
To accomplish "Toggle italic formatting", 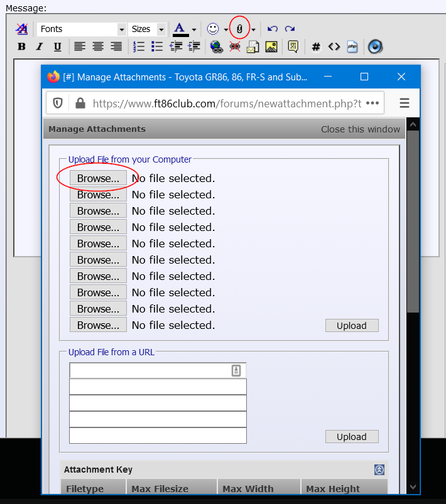I will point(40,46).
